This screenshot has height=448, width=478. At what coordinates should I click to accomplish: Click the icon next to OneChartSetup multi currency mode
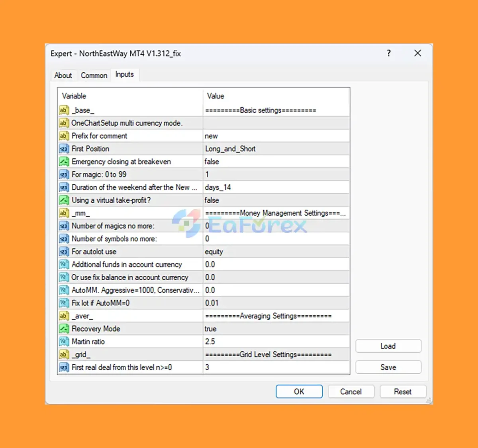tap(64, 123)
